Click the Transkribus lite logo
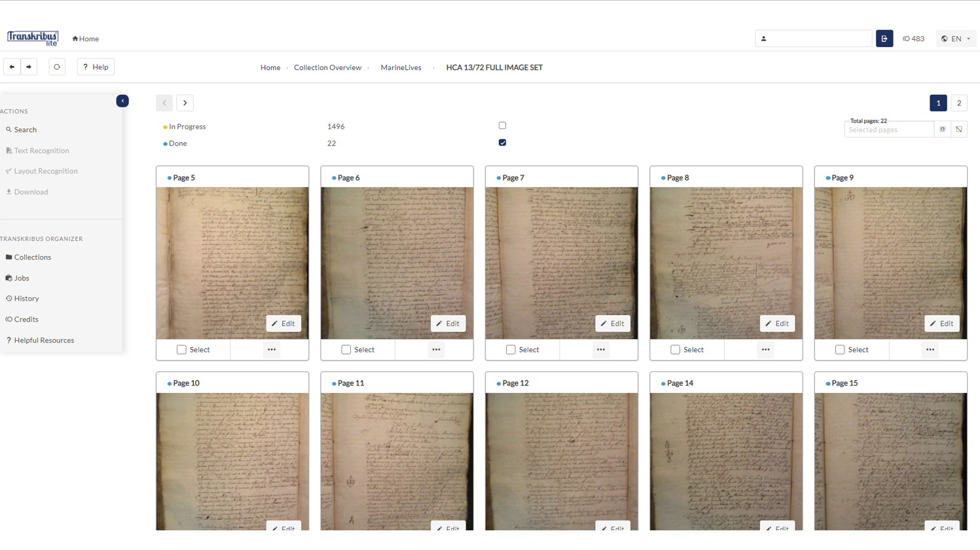This screenshot has width=980, height=550. point(33,38)
